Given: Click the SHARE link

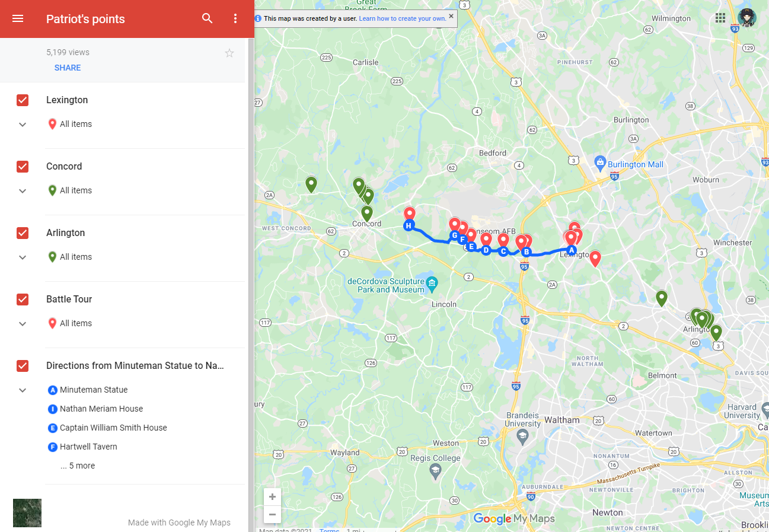Looking at the screenshot, I should tap(68, 68).
